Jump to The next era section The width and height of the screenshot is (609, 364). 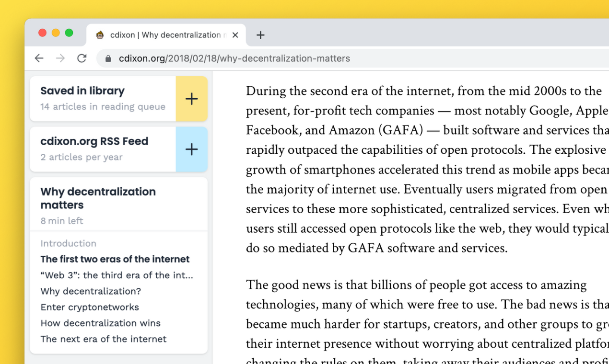click(104, 339)
